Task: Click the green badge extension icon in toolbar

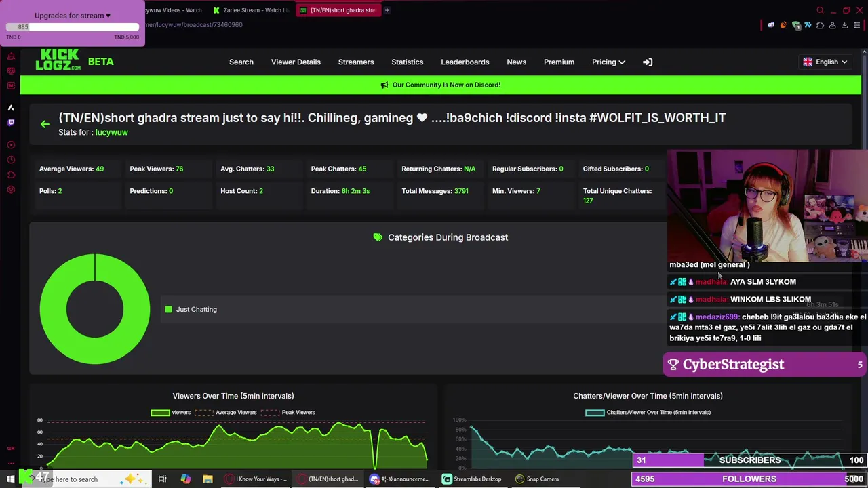Action: [796, 25]
